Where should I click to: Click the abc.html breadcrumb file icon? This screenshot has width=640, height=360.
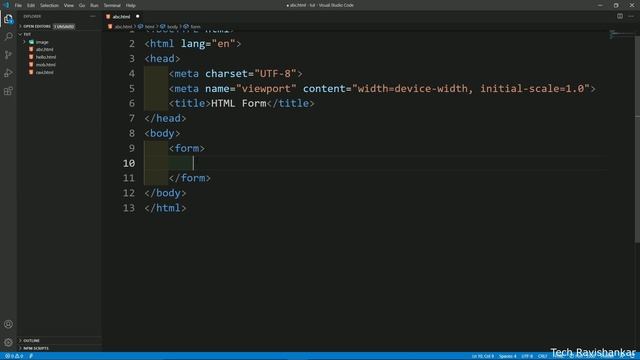click(110, 27)
